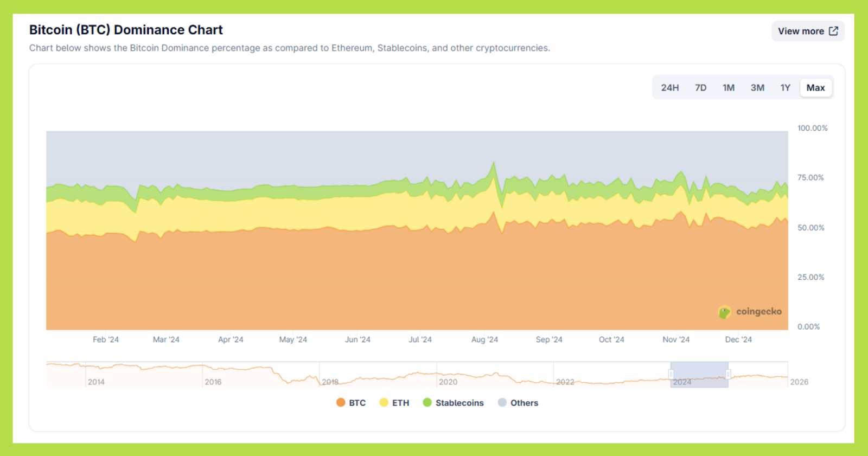Select the 7D time range
The image size is (868, 456).
tap(700, 88)
